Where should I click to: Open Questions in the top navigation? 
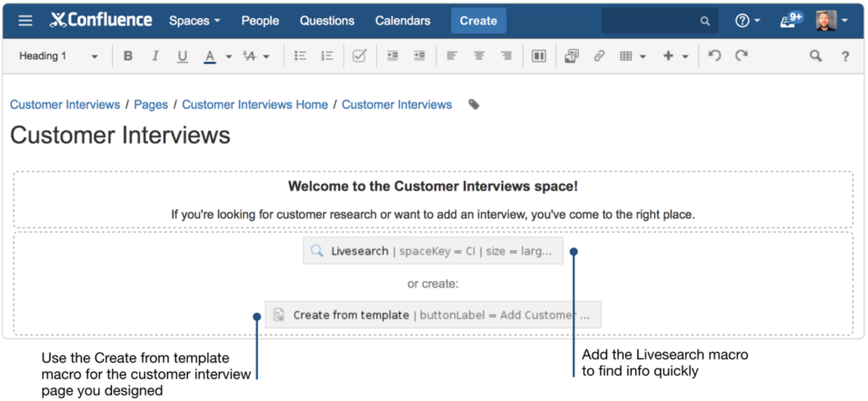pyautogui.click(x=327, y=21)
